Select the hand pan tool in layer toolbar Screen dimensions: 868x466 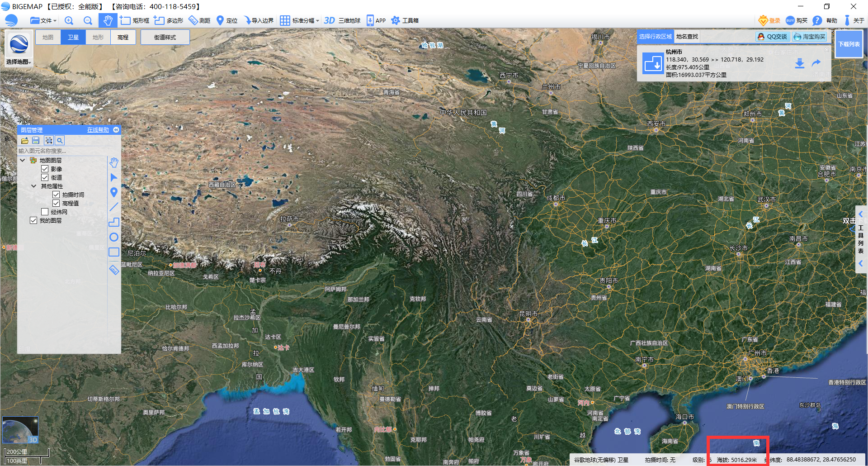point(114,162)
